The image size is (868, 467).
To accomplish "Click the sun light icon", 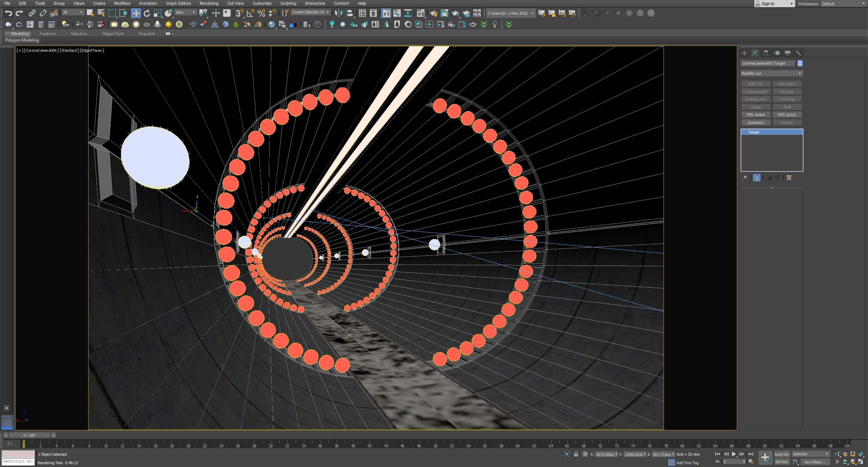I will tap(168, 24).
